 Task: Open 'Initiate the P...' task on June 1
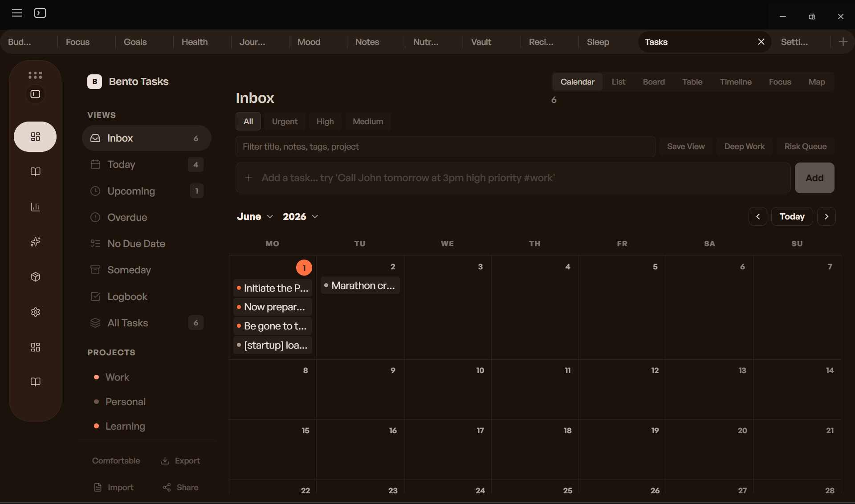[x=273, y=288]
